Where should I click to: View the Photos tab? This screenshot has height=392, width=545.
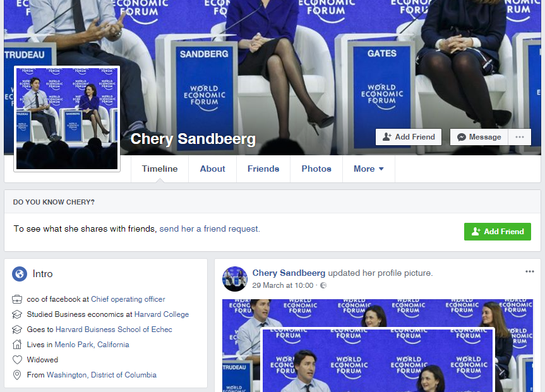316,169
